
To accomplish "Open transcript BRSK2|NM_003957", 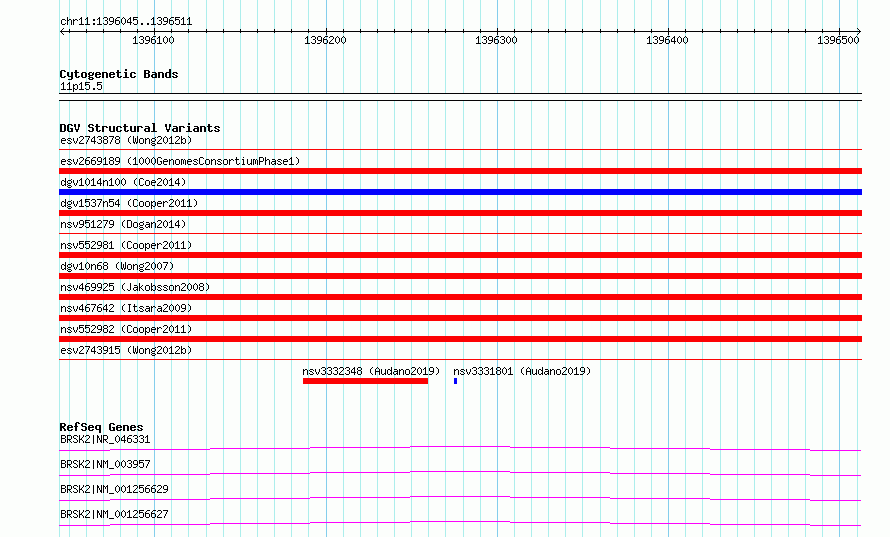I will pos(105,464).
